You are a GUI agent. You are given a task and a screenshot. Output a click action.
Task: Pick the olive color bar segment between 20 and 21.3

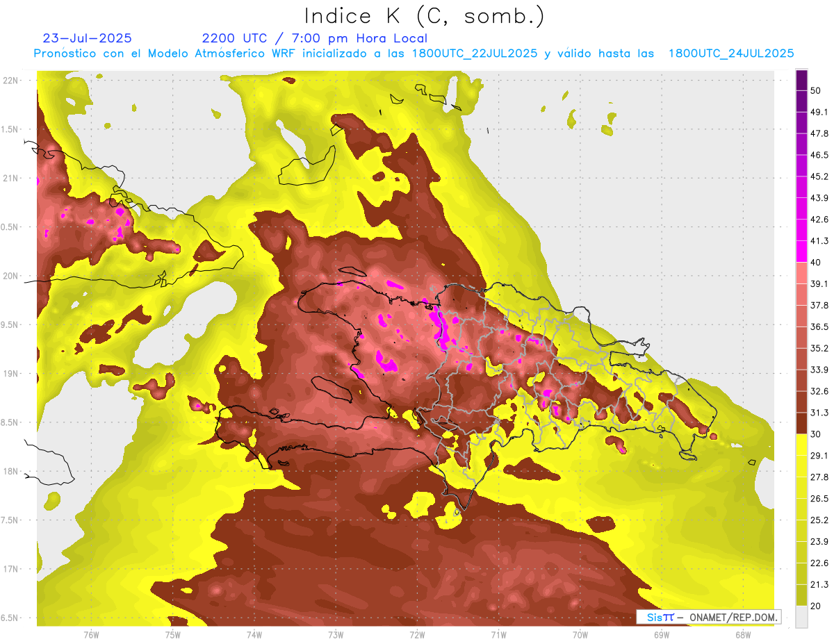(801, 595)
